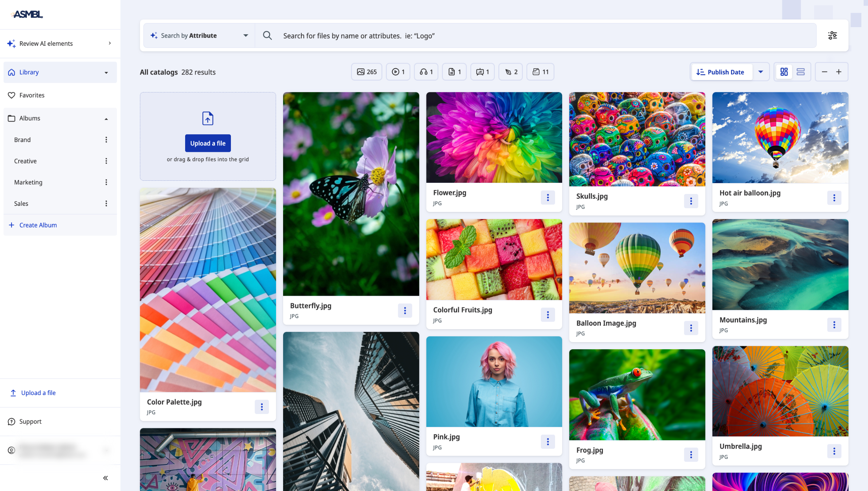Collapse the Albums section
Viewport: 868px width, 491px height.
[106, 119]
